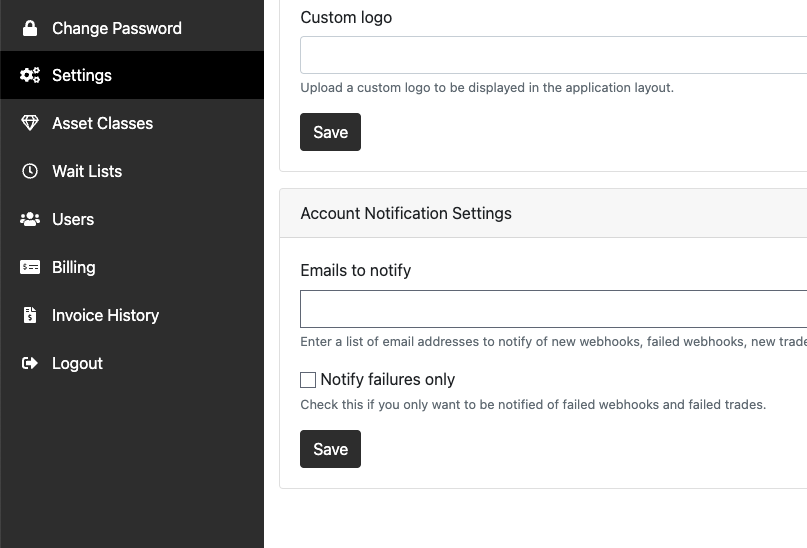Click the gears icon next to Settings
This screenshot has height=548, width=807.
[30, 76]
